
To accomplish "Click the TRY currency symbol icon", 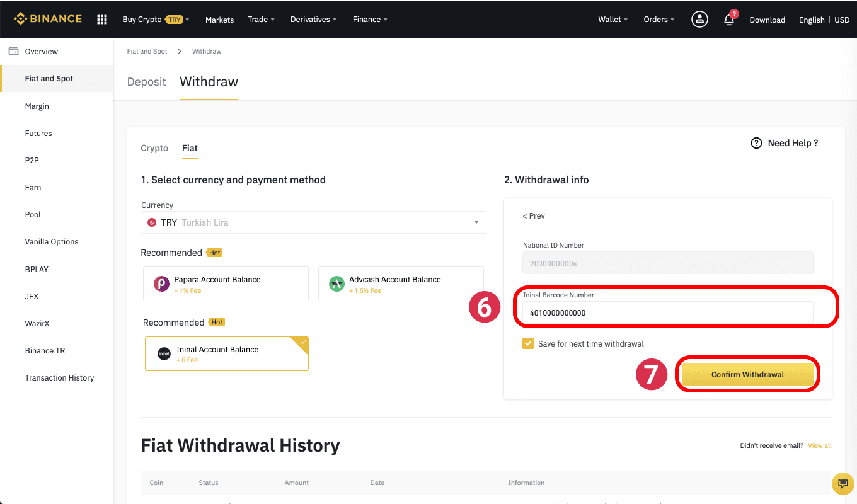I will (151, 222).
